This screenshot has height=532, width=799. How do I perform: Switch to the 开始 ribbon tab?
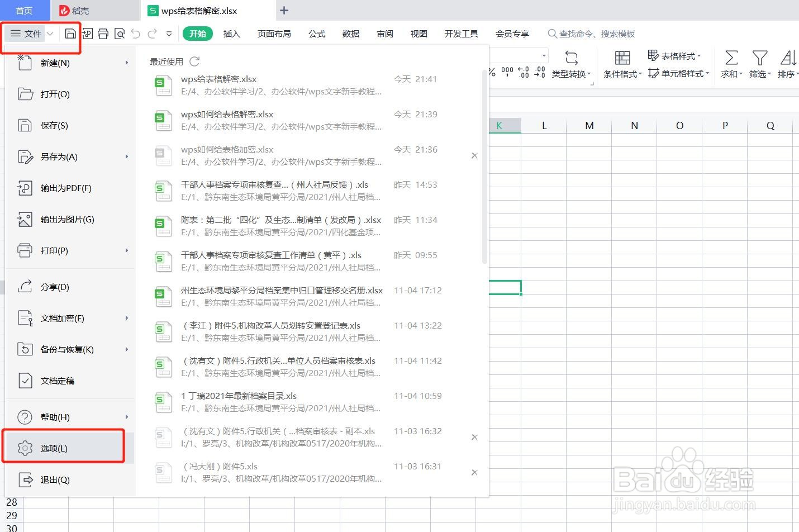(198, 34)
